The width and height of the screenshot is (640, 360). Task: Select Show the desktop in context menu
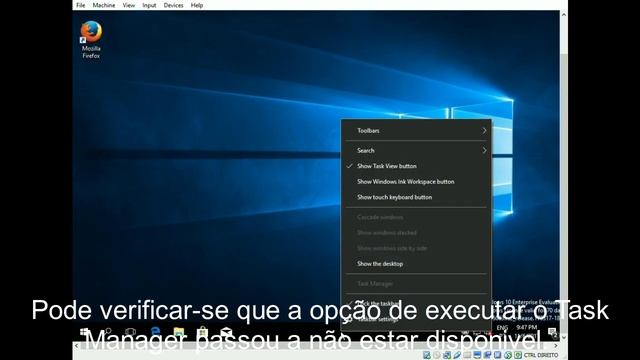pos(416,264)
